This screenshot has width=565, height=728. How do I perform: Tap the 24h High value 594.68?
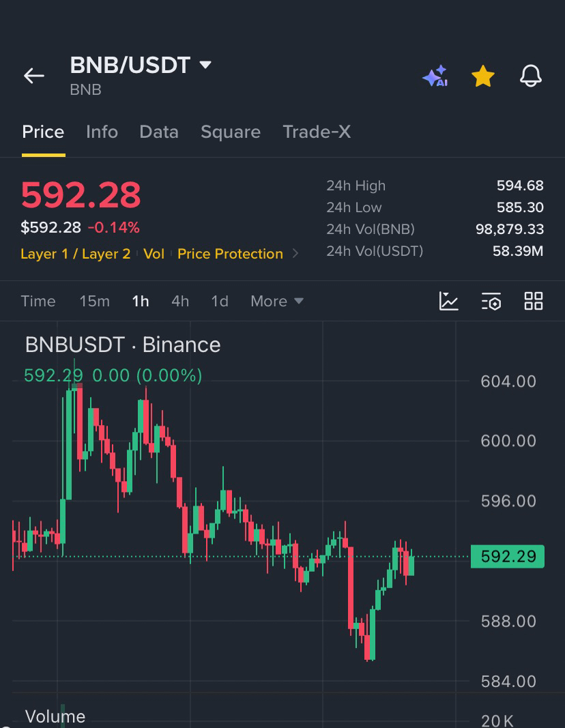click(x=520, y=186)
